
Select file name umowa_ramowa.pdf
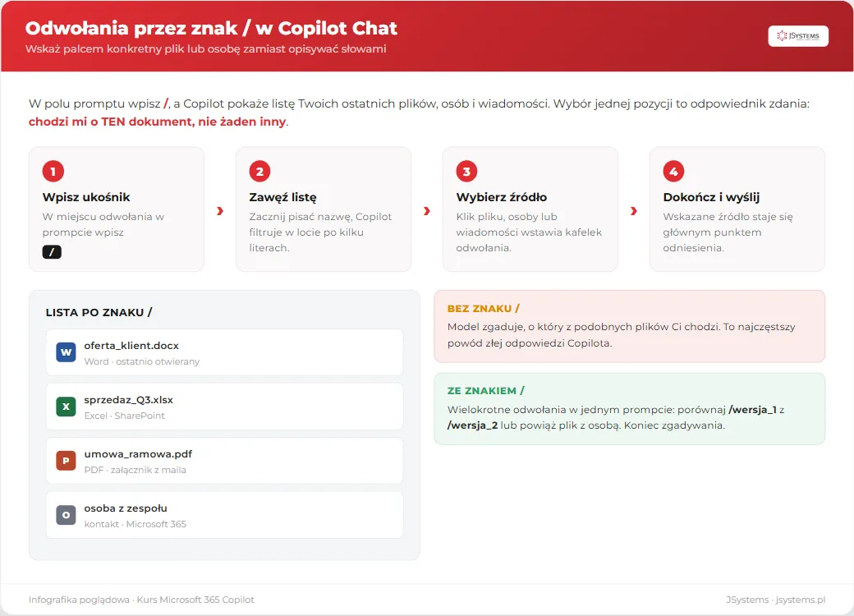pos(138,453)
